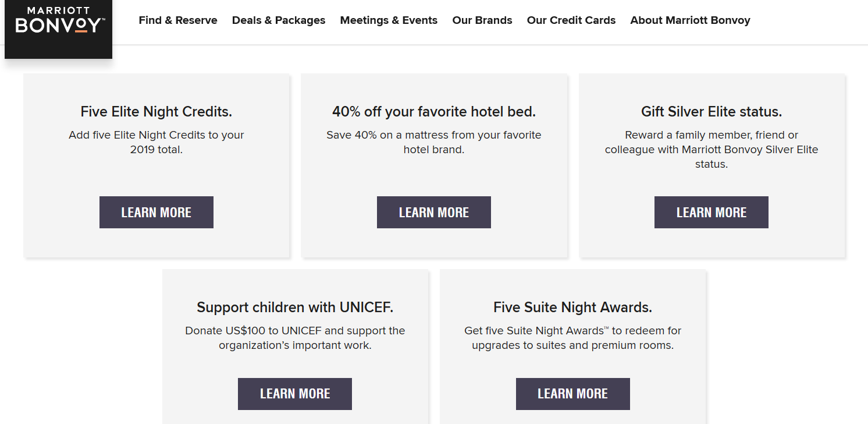Learn more about Gift Silver Elite status
868x424 pixels.
[x=712, y=213]
